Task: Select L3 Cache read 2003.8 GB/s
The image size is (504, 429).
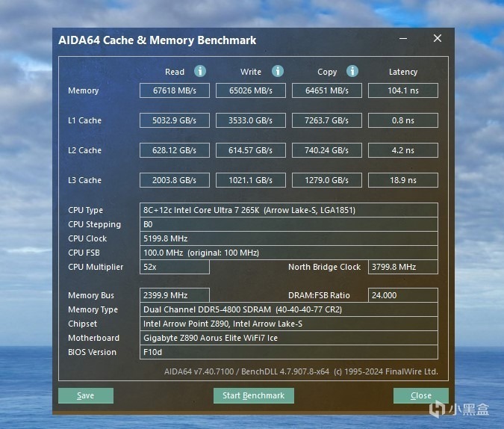Action: [175, 180]
